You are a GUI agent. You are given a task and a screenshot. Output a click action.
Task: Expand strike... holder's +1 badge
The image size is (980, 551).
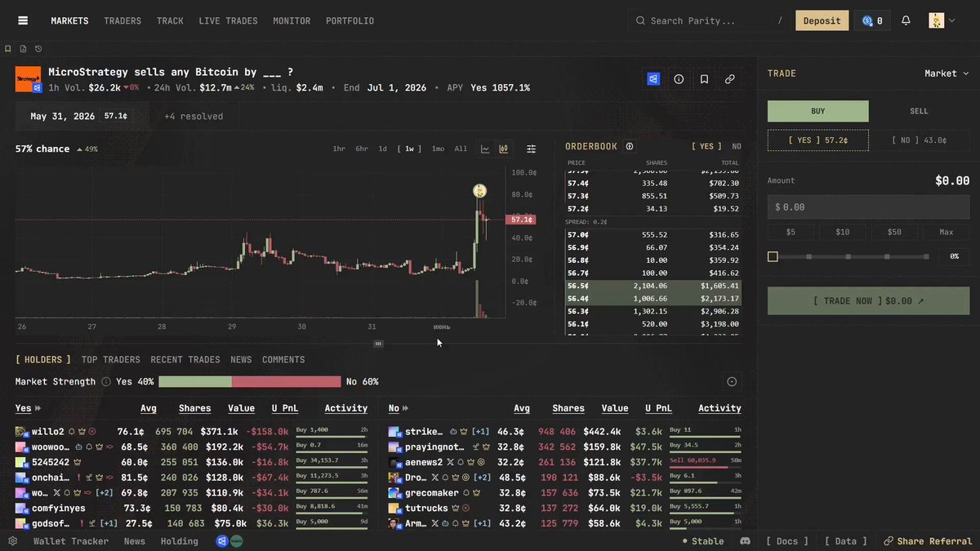coord(480,431)
